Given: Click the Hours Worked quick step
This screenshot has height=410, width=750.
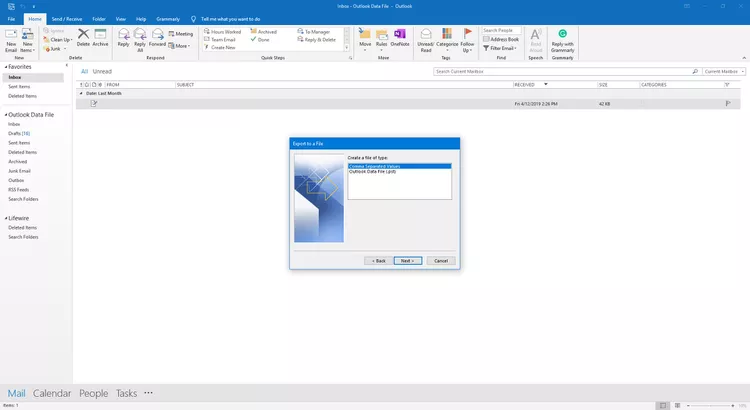Looking at the screenshot, I should 222,32.
